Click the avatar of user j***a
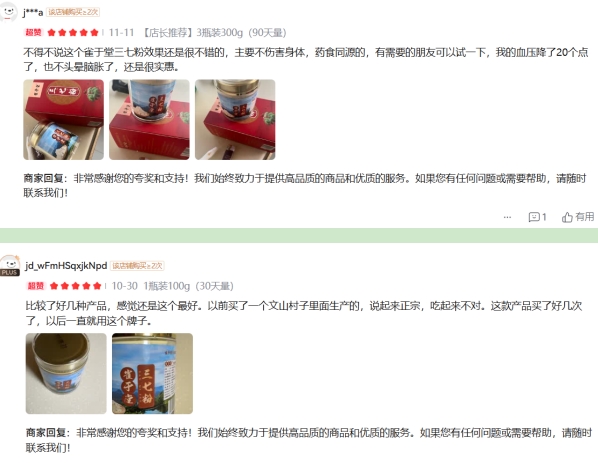The height and width of the screenshot is (463, 598). tap(8, 12)
